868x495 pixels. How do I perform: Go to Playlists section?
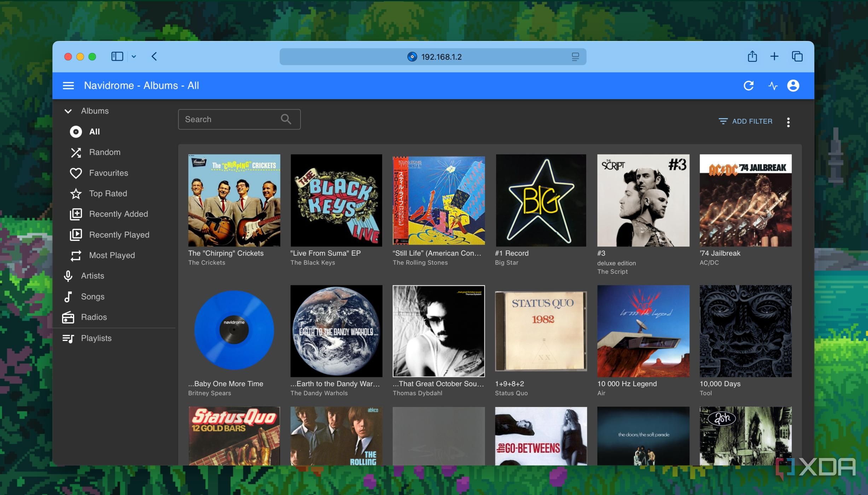[96, 338]
